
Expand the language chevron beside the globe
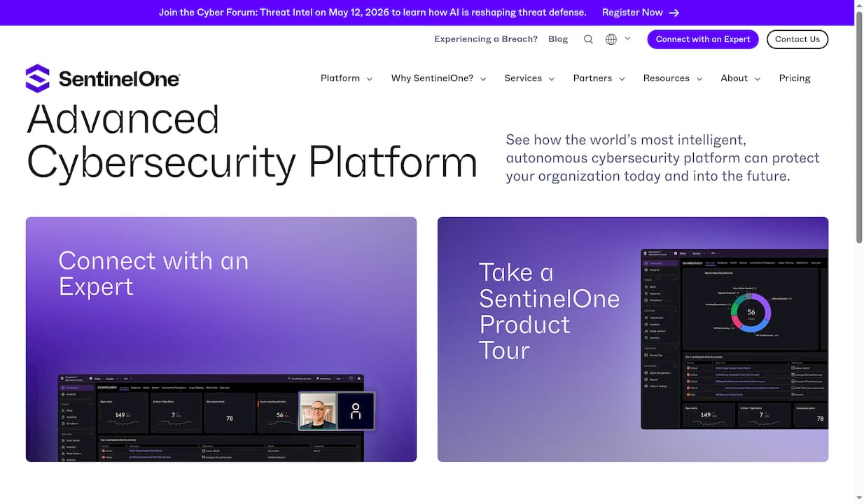point(627,38)
